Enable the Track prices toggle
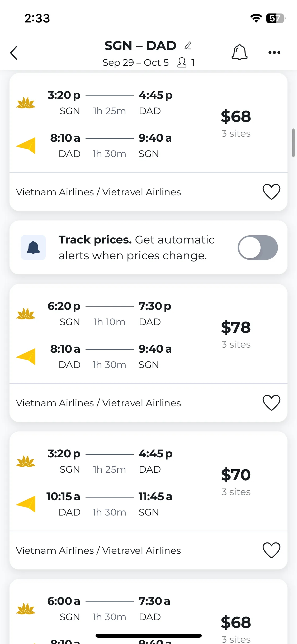 [x=258, y=247]
